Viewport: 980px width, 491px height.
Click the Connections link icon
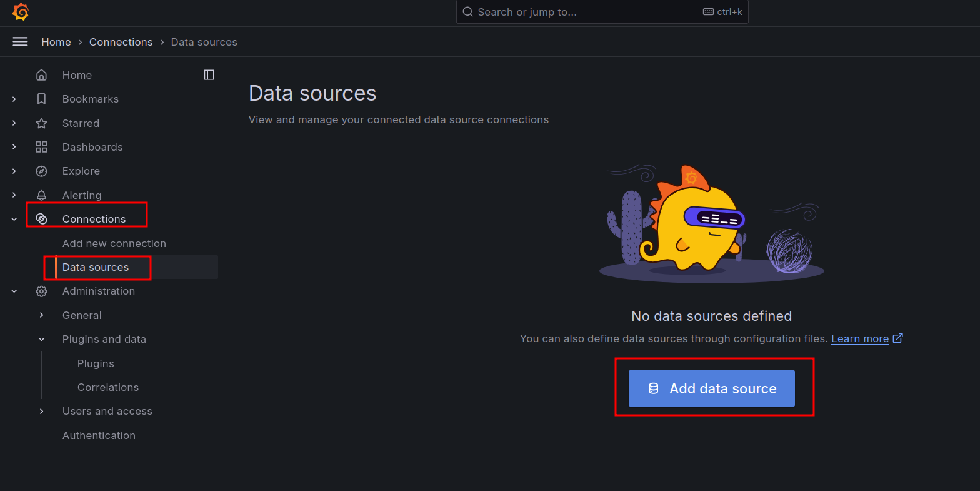[x=42, y=219]
